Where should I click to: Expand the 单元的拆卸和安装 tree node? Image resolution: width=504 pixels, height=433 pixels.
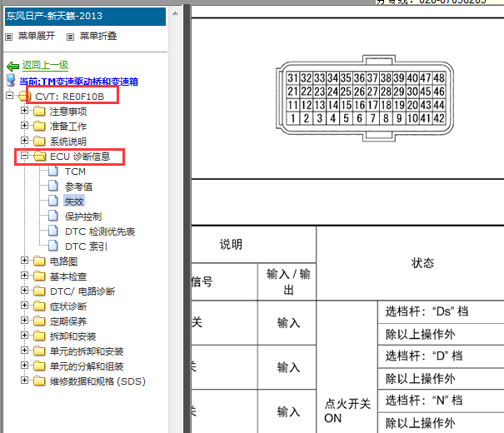[24, 350]
